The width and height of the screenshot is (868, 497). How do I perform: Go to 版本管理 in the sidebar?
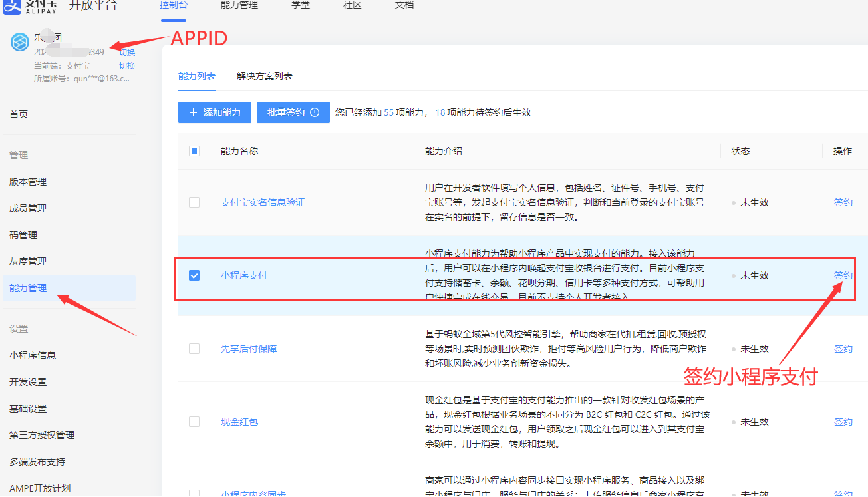point(28,182)
